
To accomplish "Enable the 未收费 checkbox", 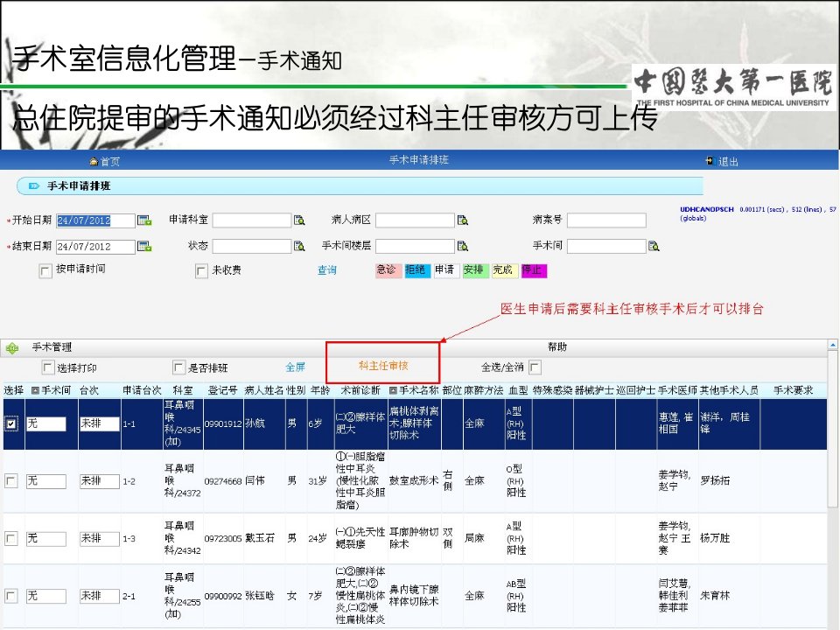I will [x=201, y=271].
